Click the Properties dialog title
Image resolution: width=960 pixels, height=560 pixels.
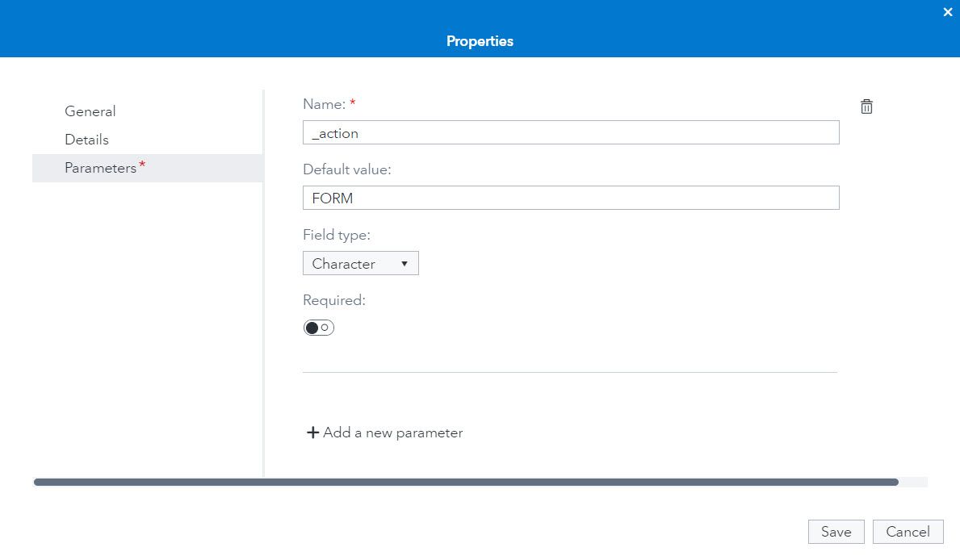tap(480, 41)
